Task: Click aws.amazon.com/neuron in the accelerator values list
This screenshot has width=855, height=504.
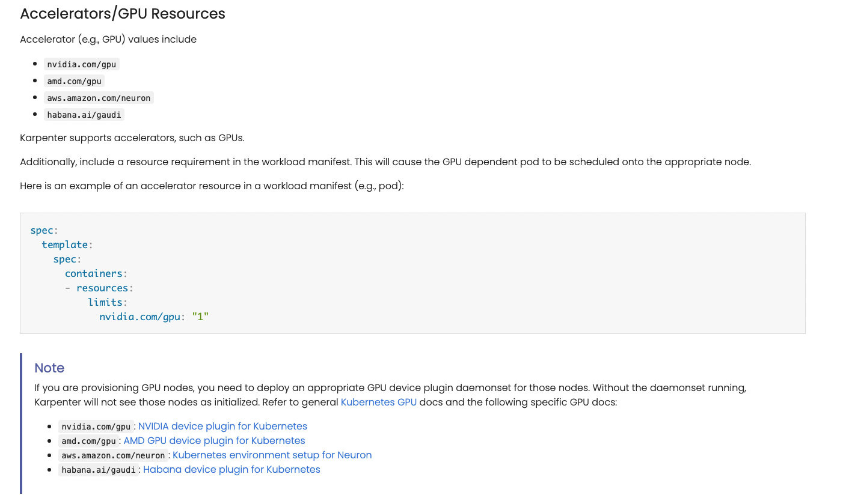Action: 99,98
